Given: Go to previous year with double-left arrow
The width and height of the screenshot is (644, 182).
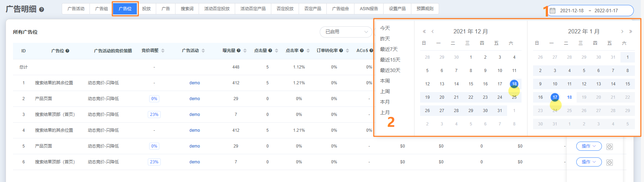Looking at the screenshot, I should (424, 32).
